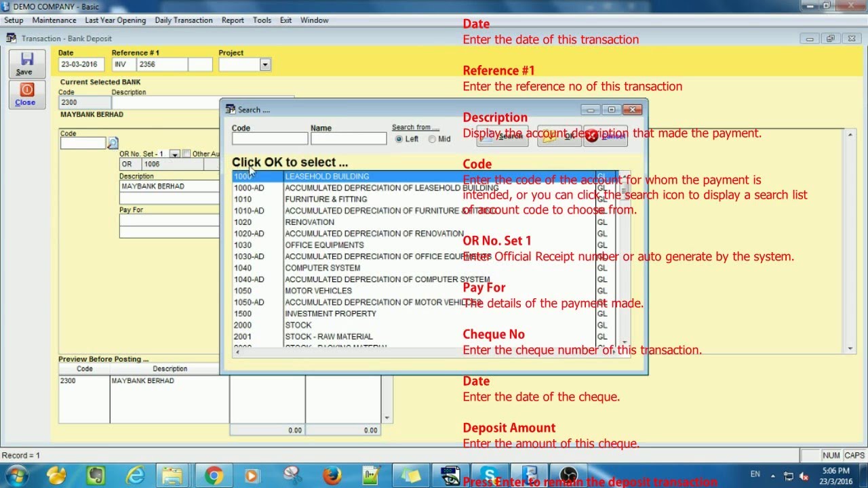Image resolution: width=868 pixels, height=488 pixels.
Task: Click OK to confirm selected account
Action: pyautogui.click(x=558, y=136)
